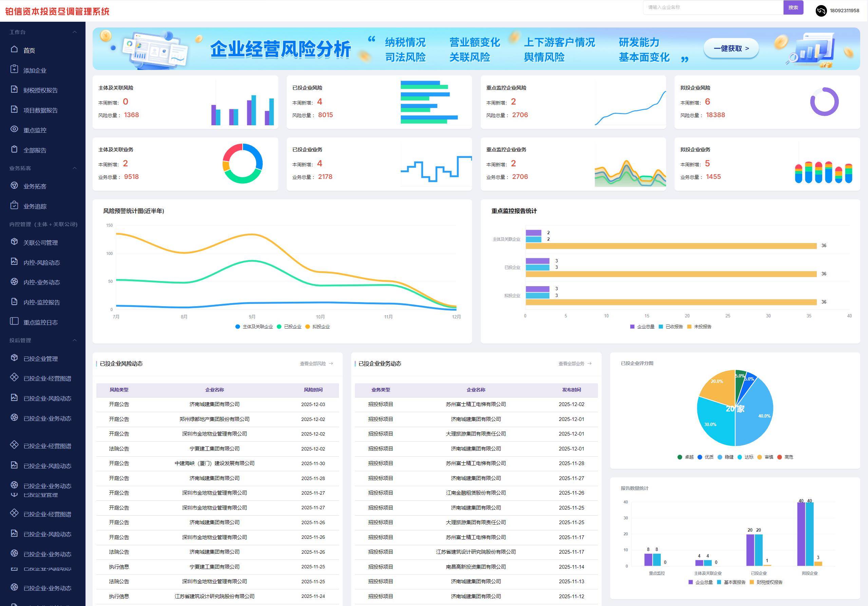Screen dimensions: 868x606
Task: Toggle 稳健 legend in the rating pie chart
Action: [x=725, y=457]
